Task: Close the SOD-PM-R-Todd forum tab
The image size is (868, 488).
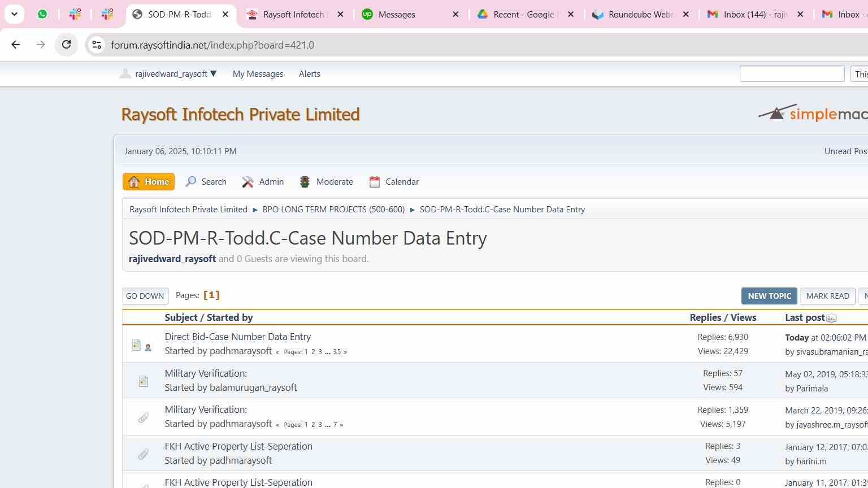Action: [x=225, y=14]
